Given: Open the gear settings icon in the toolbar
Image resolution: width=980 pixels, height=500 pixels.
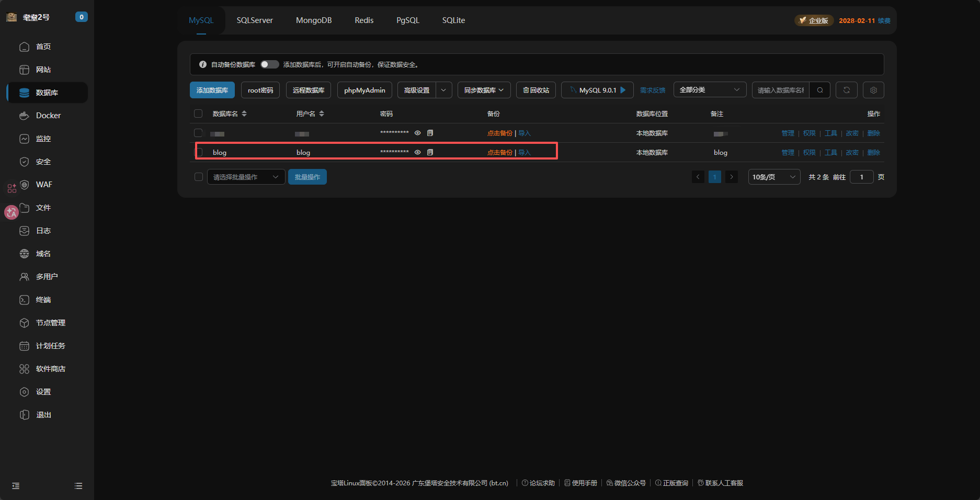Looking at the screenshot, I should click(873, 90).
